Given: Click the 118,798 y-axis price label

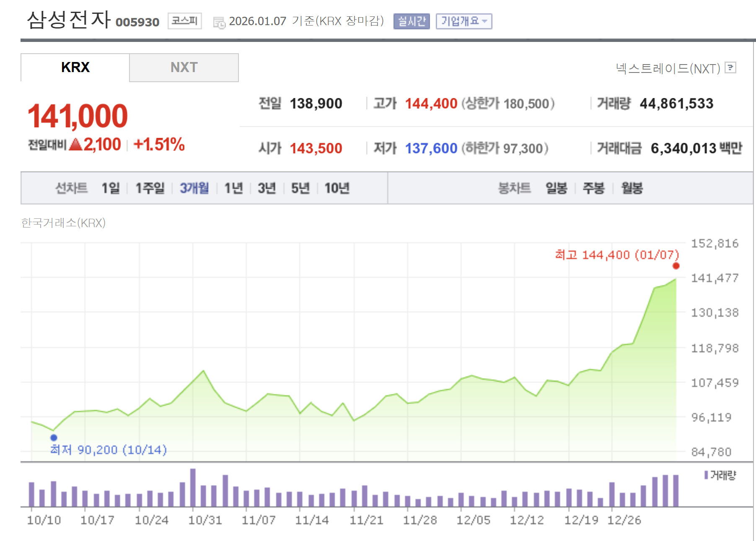Looking at the screenshot, I should [x=715, y=348].
